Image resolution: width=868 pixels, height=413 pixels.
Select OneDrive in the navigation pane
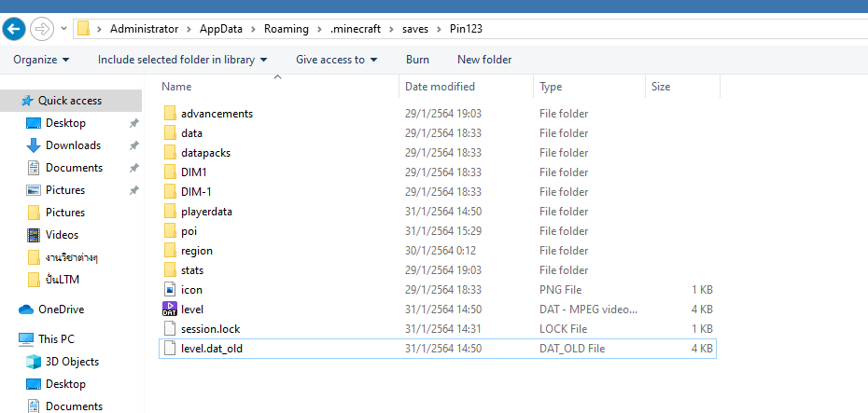(x=61, y=310)
